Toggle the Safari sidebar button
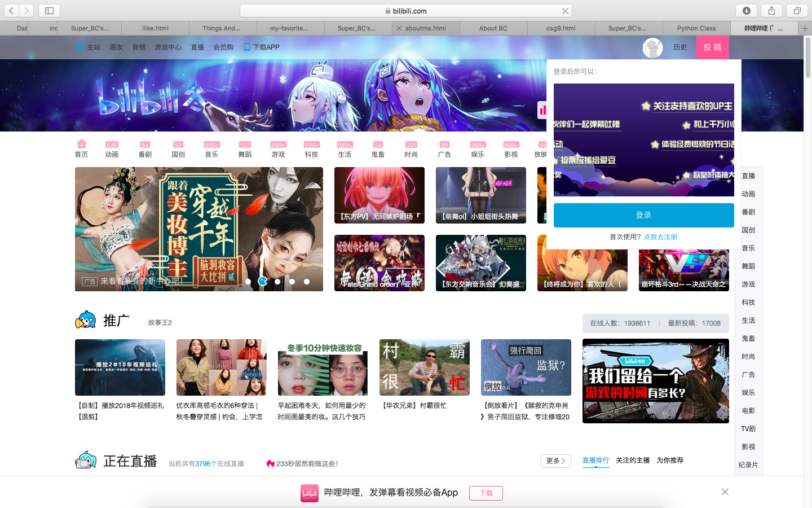 (49, 10)
